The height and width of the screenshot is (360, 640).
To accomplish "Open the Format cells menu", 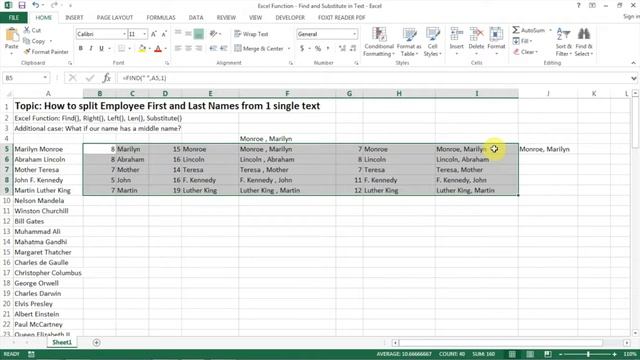I will pyautogui.click(x=496, y=42).
